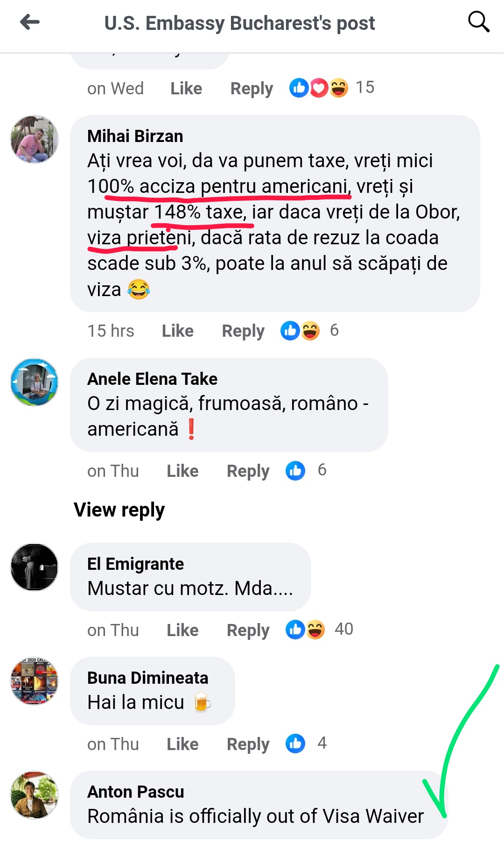Open El Emigrante's profile name
Viewport: 504px width, 850px height.
(x=136, y=564)
